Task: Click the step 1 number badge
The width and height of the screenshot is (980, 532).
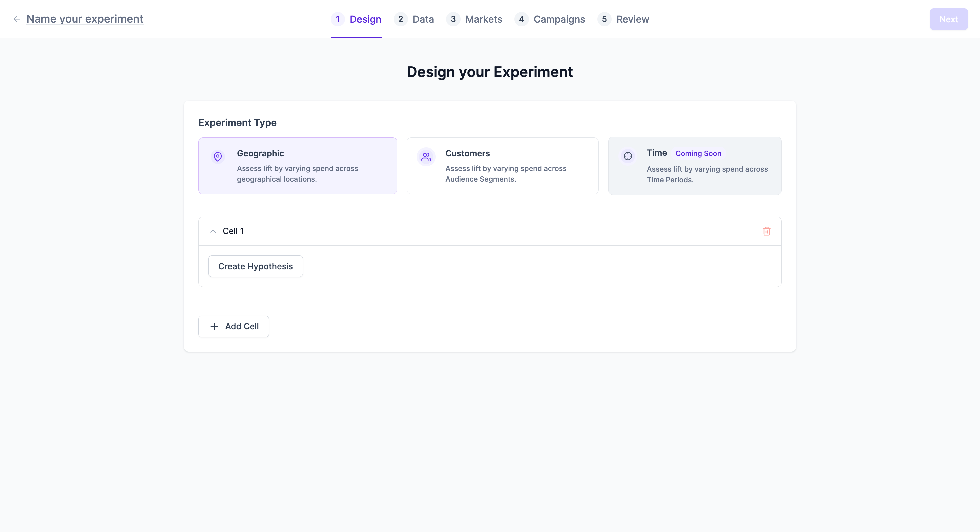Action: click(337, 19)
